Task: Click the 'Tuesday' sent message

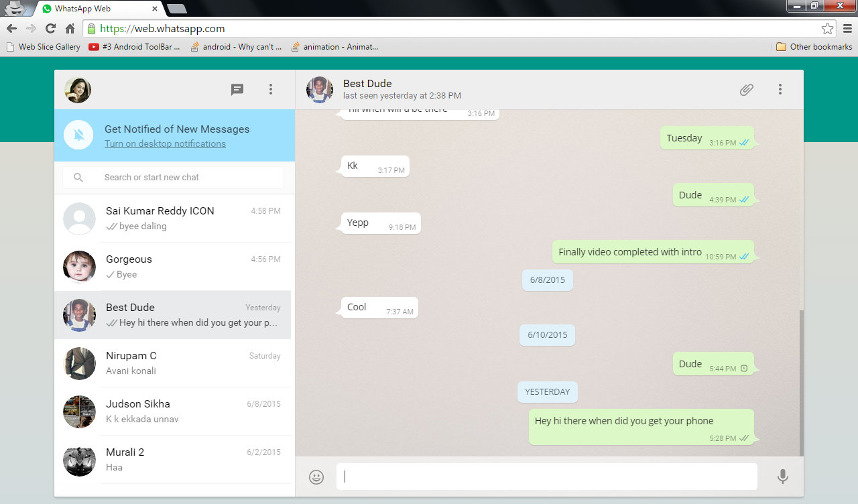Action: pyautogui.click(x=707, y=138)
